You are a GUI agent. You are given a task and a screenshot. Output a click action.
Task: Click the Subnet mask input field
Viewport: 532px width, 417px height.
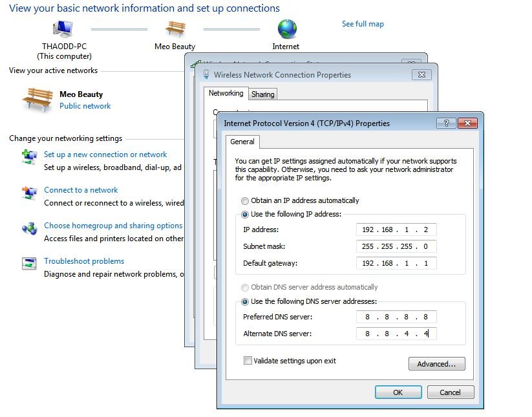coord(396,246)
